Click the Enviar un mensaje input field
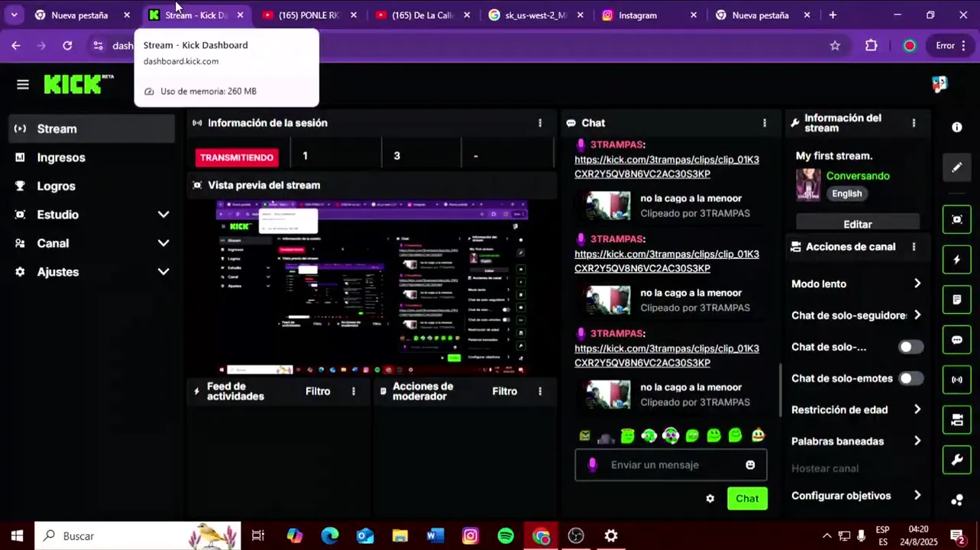The height and width of the screenshot is (550, 980). (671, 465)
